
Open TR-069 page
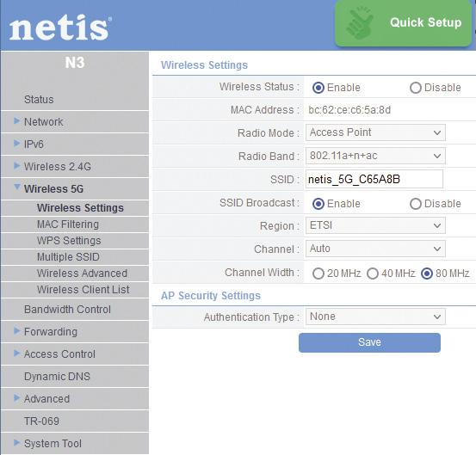pyautogui.click(x=41, y=421)
